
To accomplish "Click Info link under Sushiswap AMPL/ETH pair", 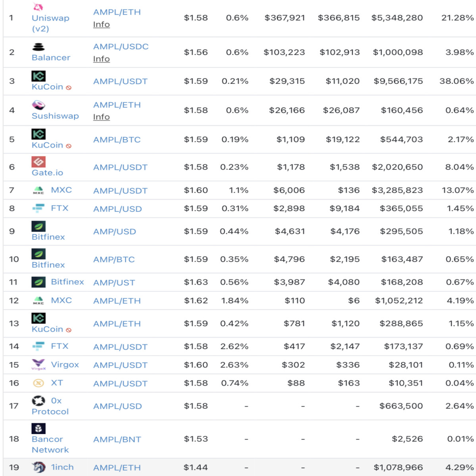I will pos(102,117).
